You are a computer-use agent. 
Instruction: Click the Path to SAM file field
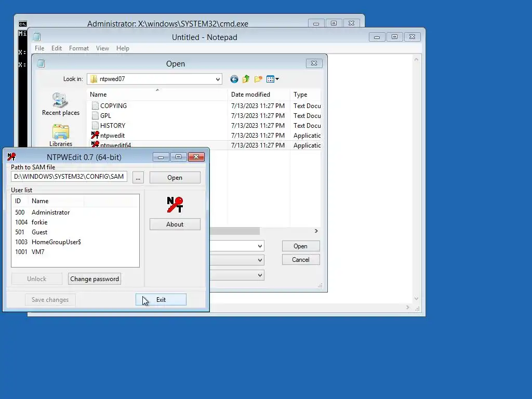[x=69, y=177]
